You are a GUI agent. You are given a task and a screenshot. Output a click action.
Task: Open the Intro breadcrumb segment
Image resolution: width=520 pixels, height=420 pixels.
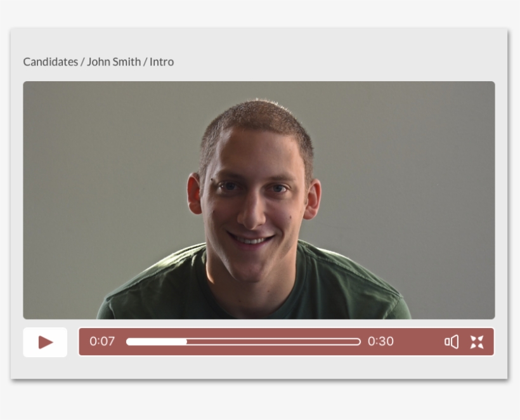pos(161,62)
